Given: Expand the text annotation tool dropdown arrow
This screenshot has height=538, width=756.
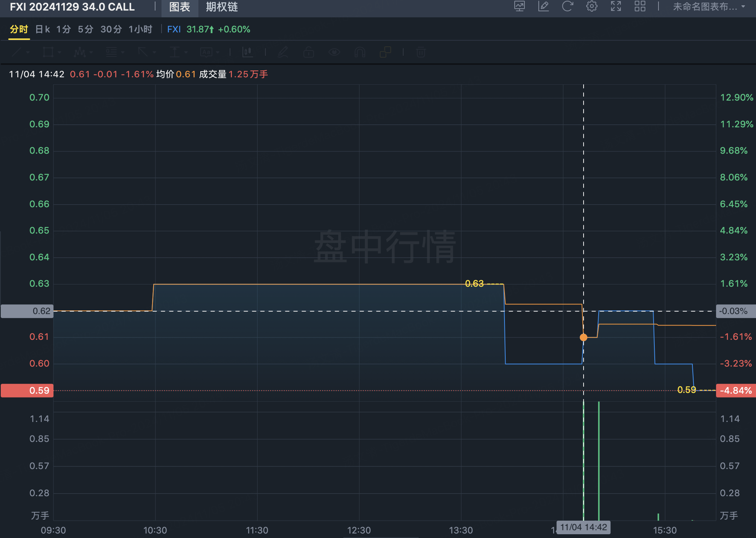Looking at the screenshot, I should click(218, 52).
